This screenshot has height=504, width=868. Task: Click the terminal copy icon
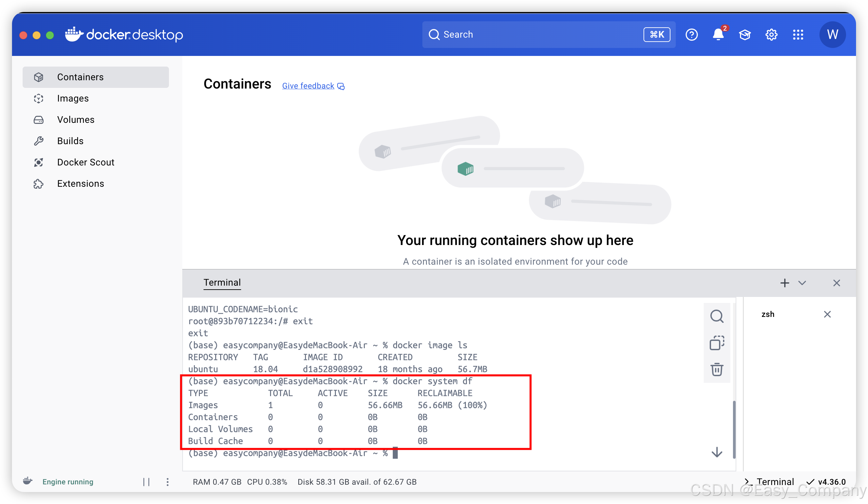tap(716, 343)
